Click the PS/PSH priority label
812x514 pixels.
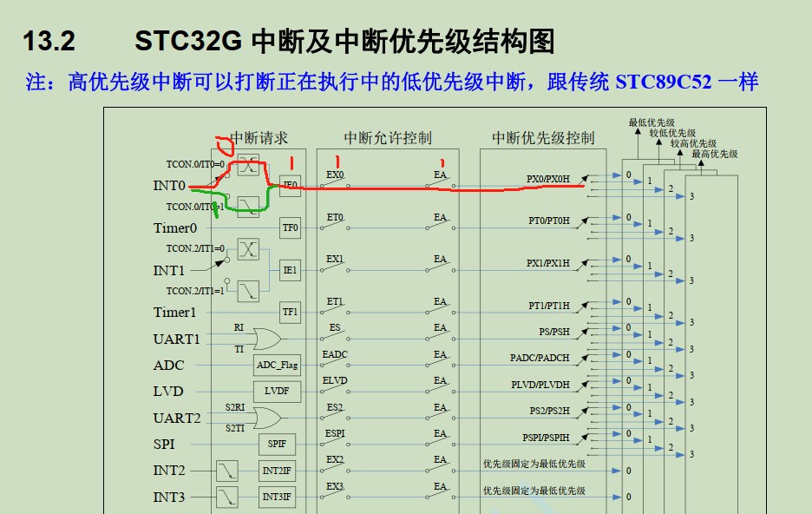pyautogui.click(x=554, y=332)
